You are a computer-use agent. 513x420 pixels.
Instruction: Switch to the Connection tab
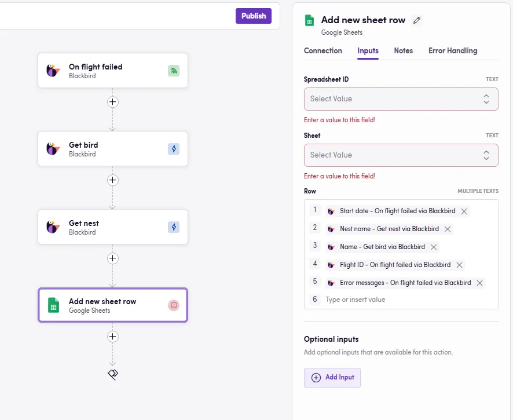[323, 51]
